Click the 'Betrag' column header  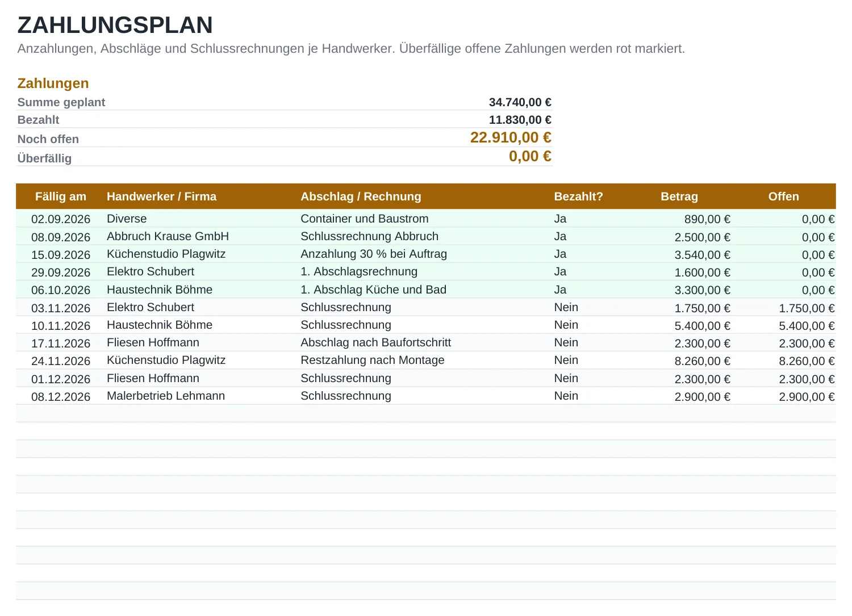(679, 196)
